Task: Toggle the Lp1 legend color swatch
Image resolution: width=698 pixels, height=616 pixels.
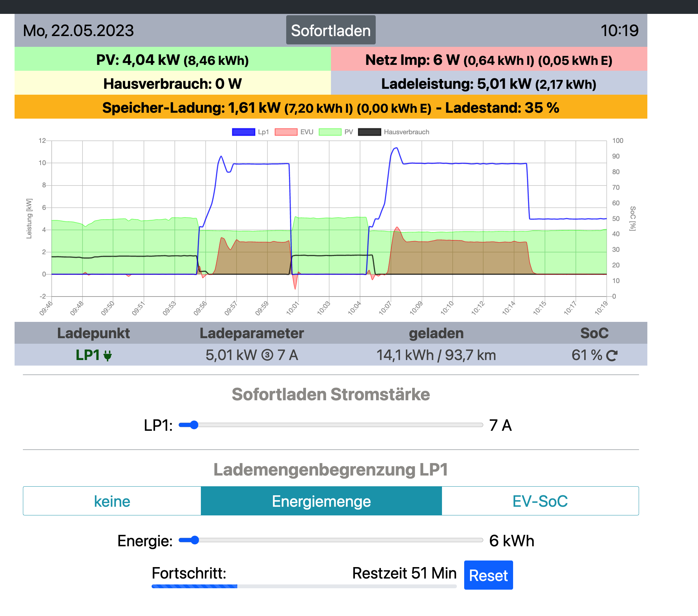Action: coord(244,132)
